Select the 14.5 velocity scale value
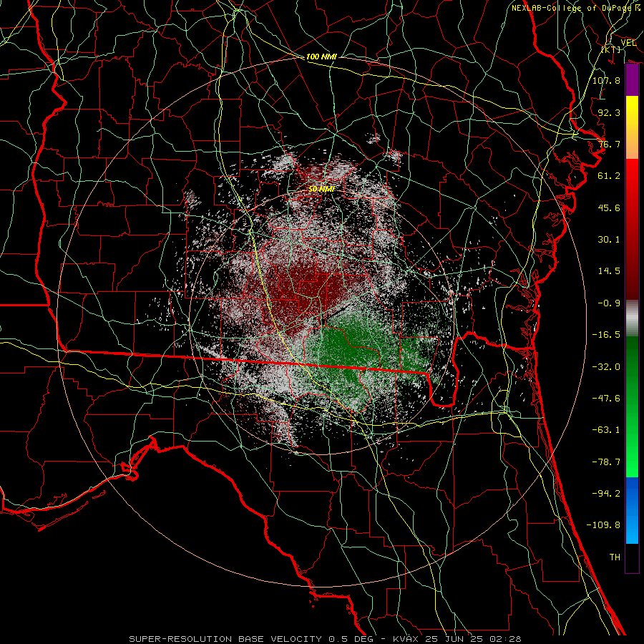The width and height of the screenshot is (644, 644). click(609, 271)
